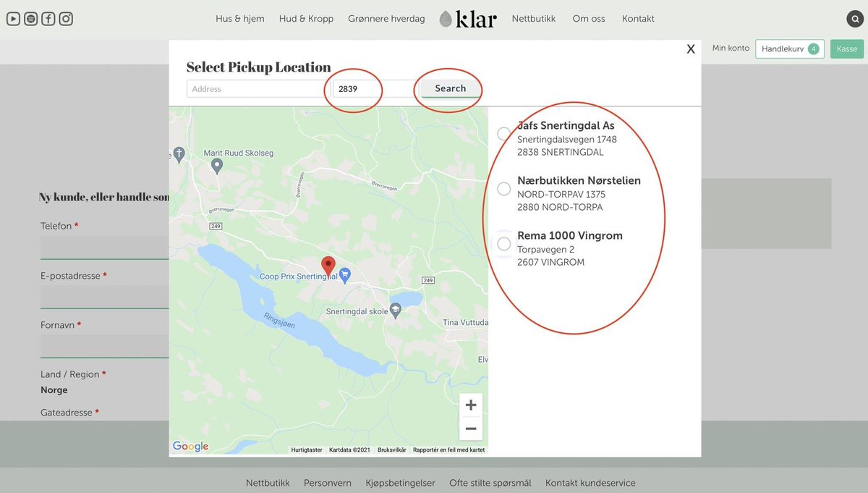
Task: Open the YouTube social icon
Action: click(13, 19)
